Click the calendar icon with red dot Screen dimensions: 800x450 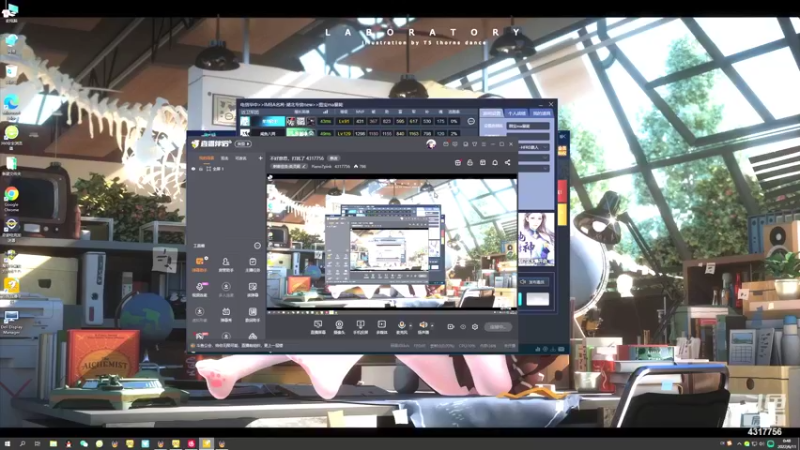(458, 162)
